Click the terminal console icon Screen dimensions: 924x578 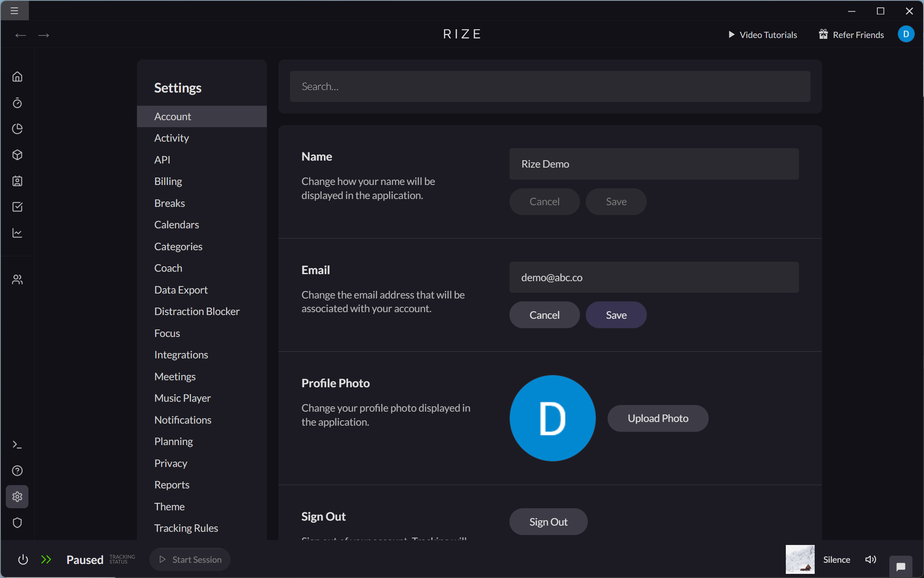(17, 444)
